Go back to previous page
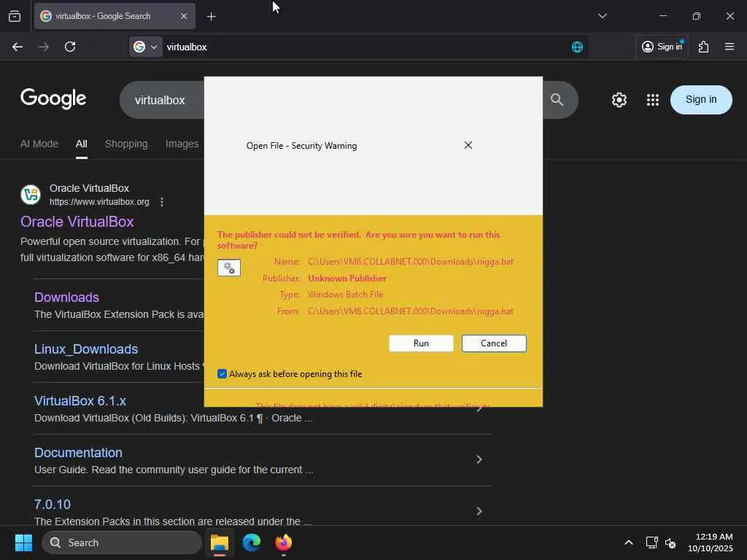This screenshot has width=747, height=560. pos(18,47)
